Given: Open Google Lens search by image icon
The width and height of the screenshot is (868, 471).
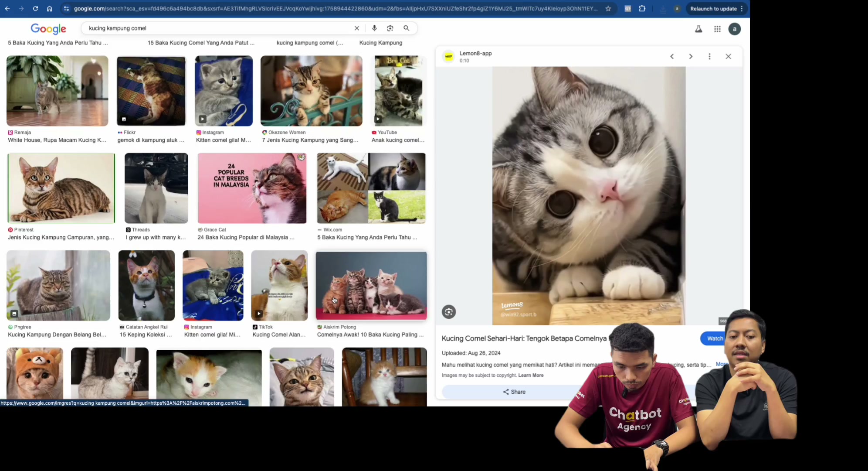Looking at the screenshot, I should [x=390, y=28].
